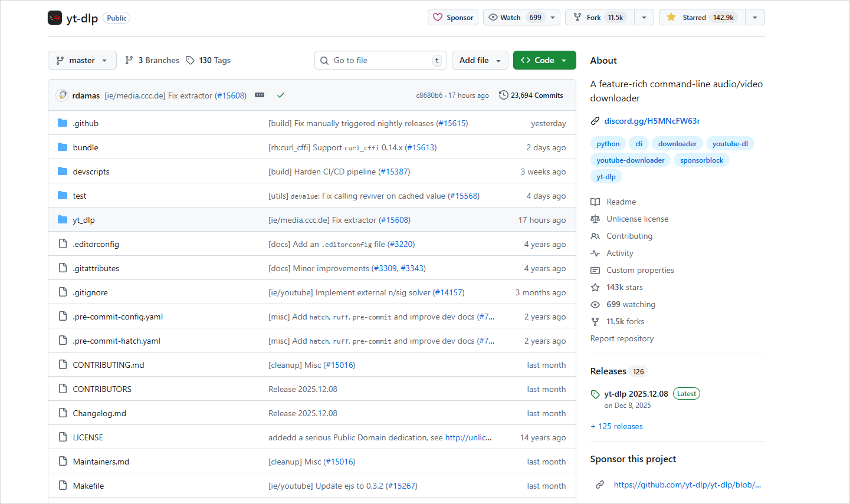This screenshot has height=504, width=850.
Task: Open the fork options dropdown arrow
Action: pyautogui.click(x=644, y=17)
